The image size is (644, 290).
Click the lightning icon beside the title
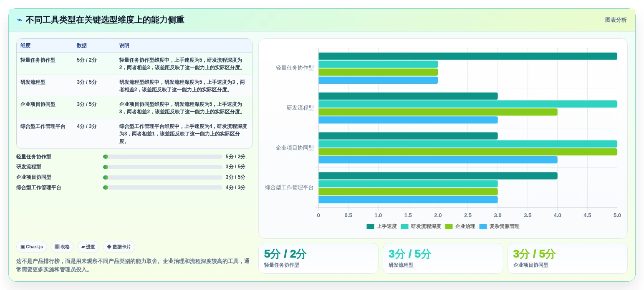coord(20,20)
